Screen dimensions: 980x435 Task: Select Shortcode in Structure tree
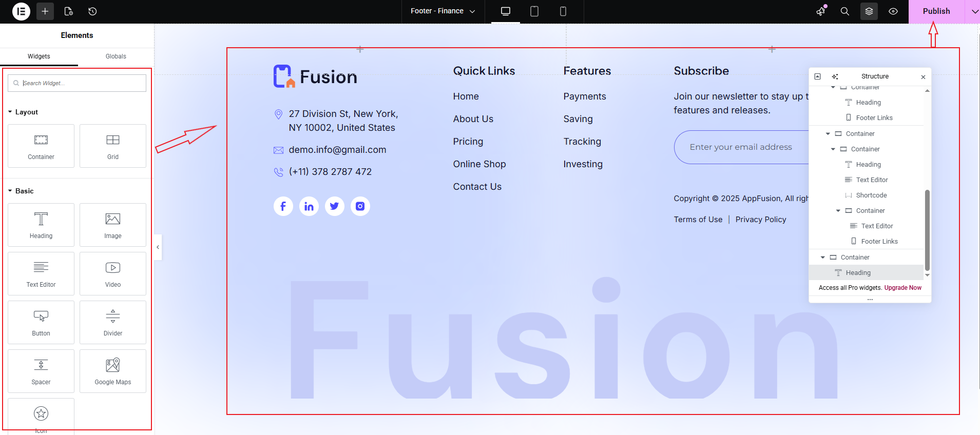click(x=871, y=195)
